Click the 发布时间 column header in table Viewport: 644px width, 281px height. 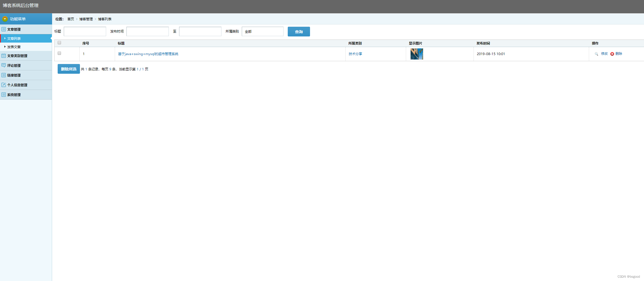coord(483,43)
